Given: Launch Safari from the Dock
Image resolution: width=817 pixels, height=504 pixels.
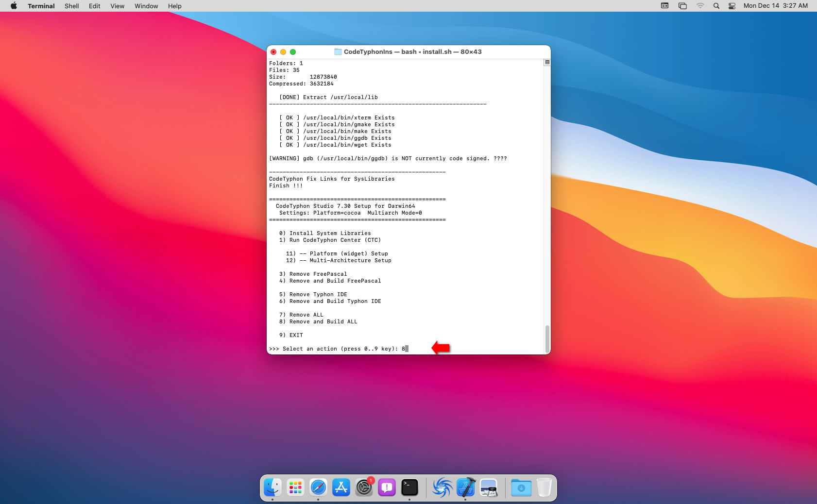Looking at the screenshot, I should pos(318,487).
